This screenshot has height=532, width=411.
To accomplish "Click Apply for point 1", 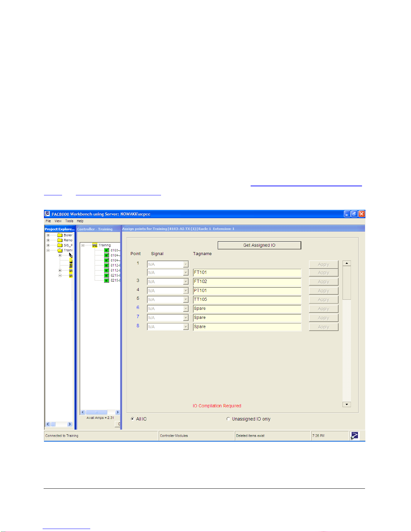I will 323,264.
